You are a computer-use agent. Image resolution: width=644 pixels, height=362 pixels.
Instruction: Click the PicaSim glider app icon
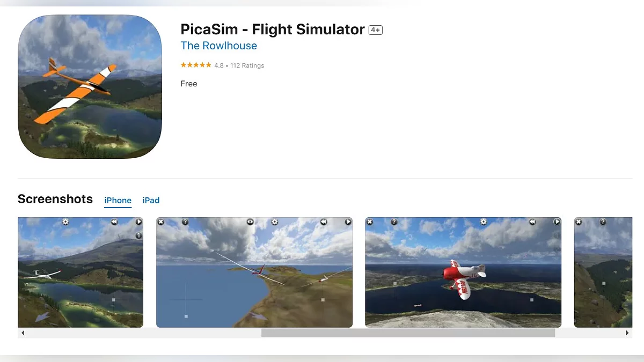(x=90, y=86)
